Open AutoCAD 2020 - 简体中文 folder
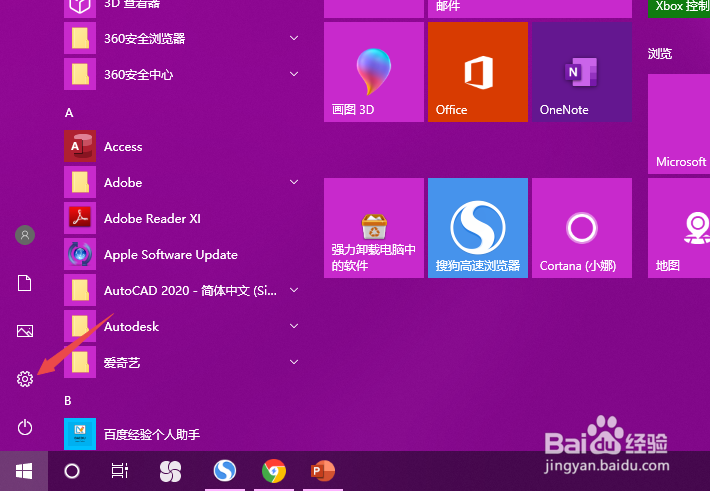Screen dimensions: 710x491 click(181, 290)
